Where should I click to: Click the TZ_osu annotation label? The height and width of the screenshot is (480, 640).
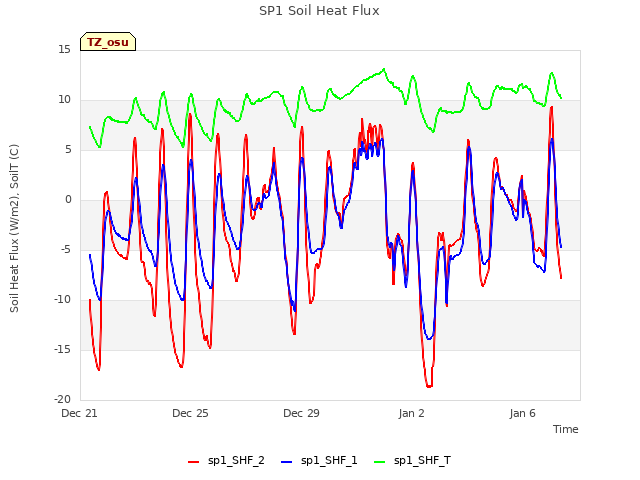click(x=108, y=42)
